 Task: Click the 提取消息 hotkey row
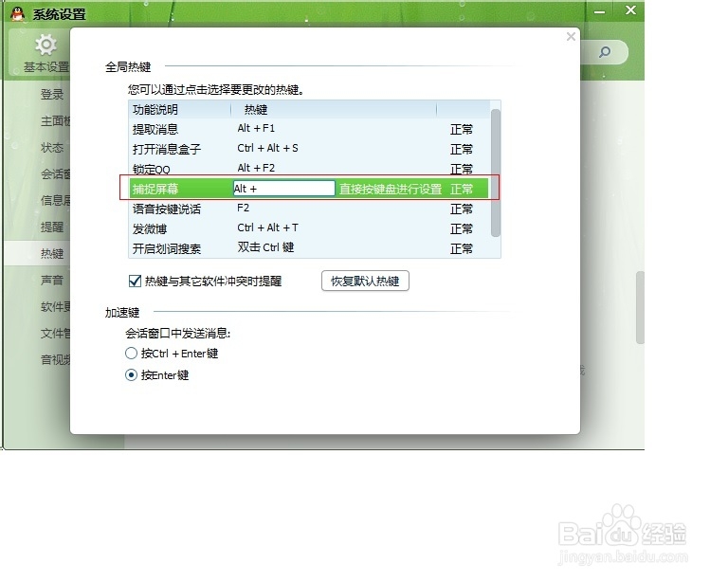click(x=309, y=129)
